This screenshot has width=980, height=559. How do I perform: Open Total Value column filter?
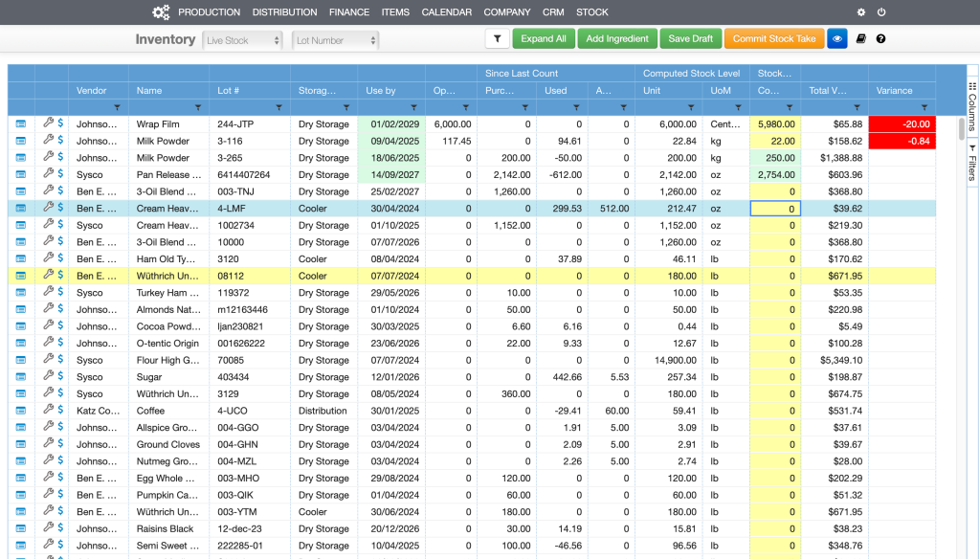coord(857,107)
